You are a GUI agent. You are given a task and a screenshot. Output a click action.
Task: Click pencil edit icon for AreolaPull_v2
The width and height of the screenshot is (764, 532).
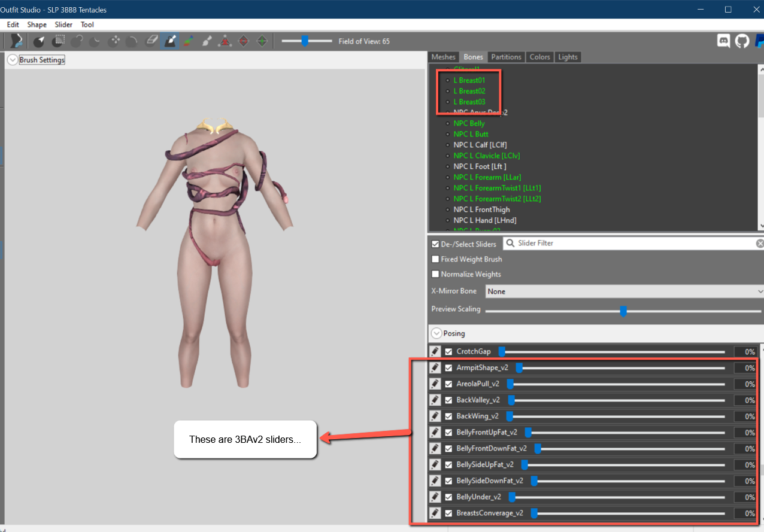coord(435,384)
